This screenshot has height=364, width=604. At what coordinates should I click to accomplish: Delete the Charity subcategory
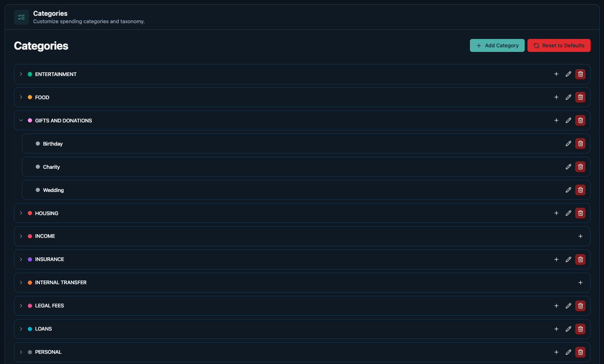[580, 166]
